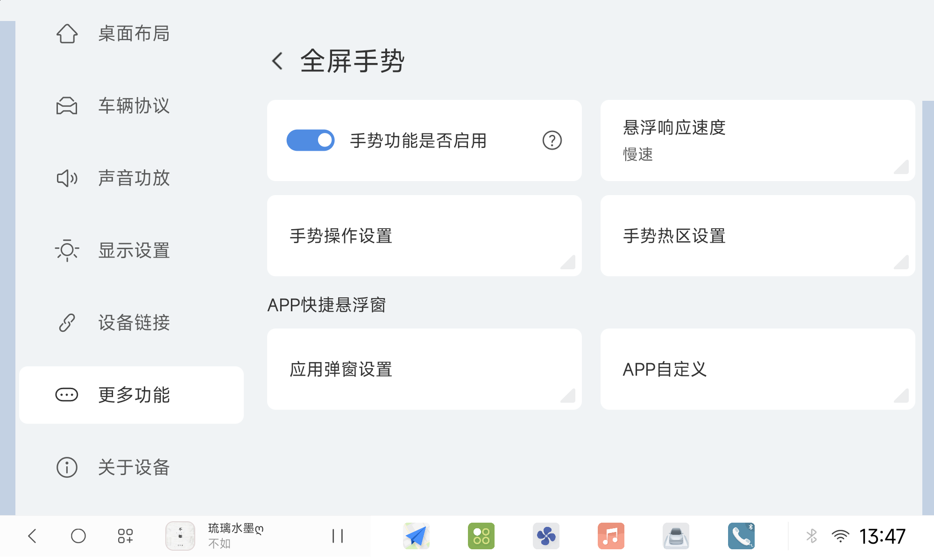Viewport: 934px width, 560px height.
Task: Expand the APP自定义 settings card
Action: point(757,369)
